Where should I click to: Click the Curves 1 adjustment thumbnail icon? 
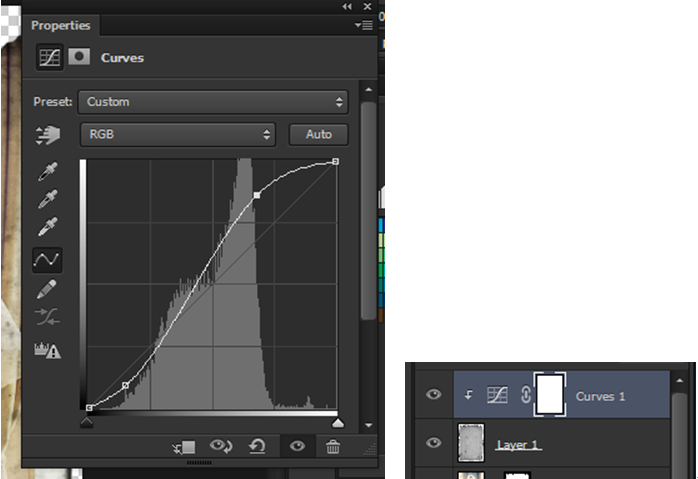point(497,394)
